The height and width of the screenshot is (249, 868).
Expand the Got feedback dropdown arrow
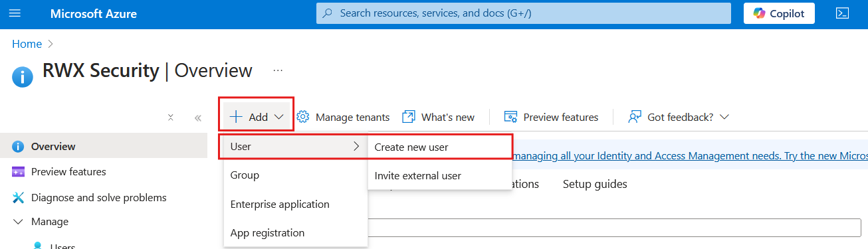[x=724, y=117]
